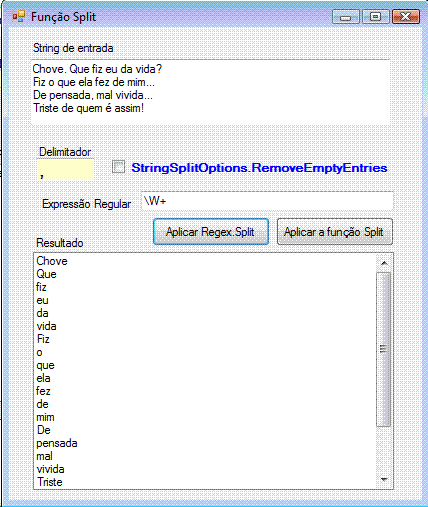Click inside the String de entrada textbox

click(210, 92)
